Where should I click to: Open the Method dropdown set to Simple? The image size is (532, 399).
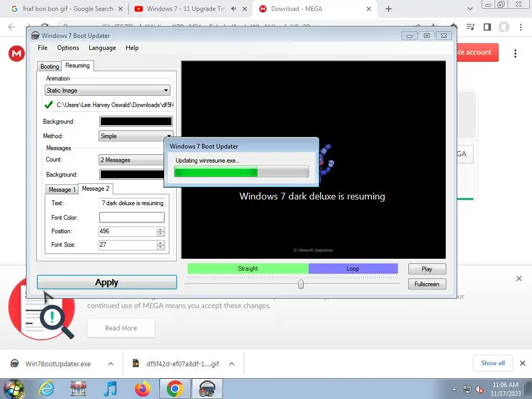point(136,136)
